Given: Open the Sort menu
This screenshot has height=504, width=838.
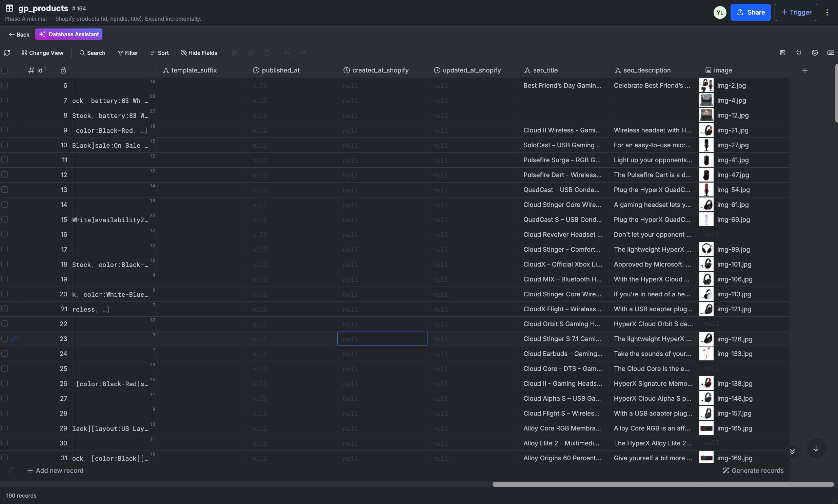Looking at the screenshot, I should (x=159, y=52).
